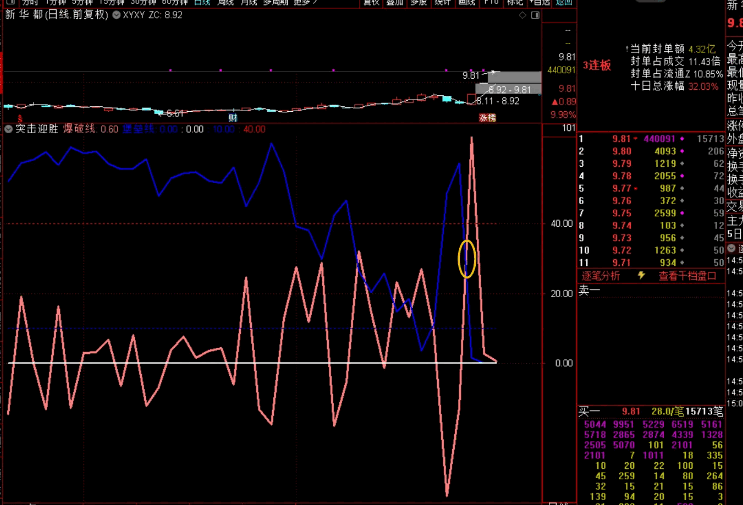This screenshot has height=505, width=743.
Task: Expand the stock title dropdown arrow near XYXY
Action: (x=115, y=17)
